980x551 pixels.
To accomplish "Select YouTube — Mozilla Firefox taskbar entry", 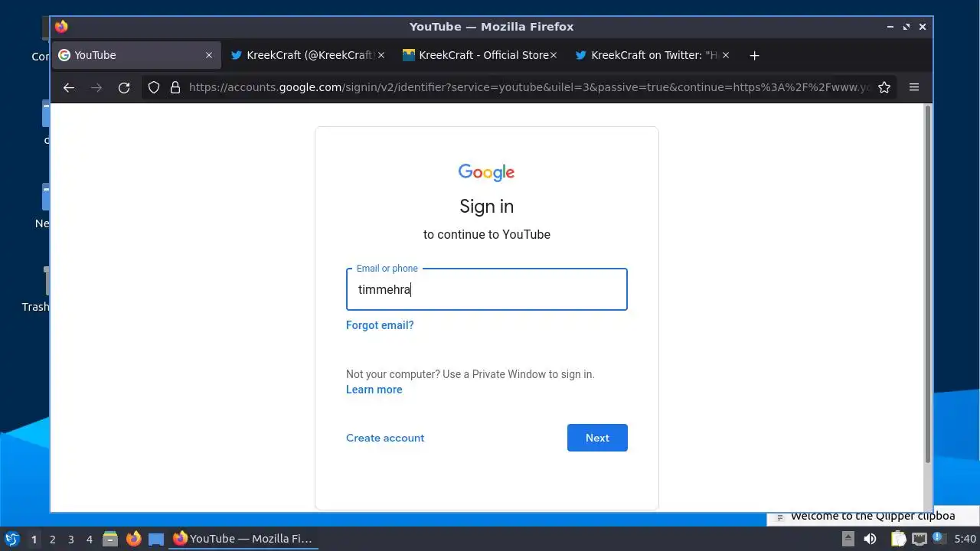I will [x=243, y=539].
